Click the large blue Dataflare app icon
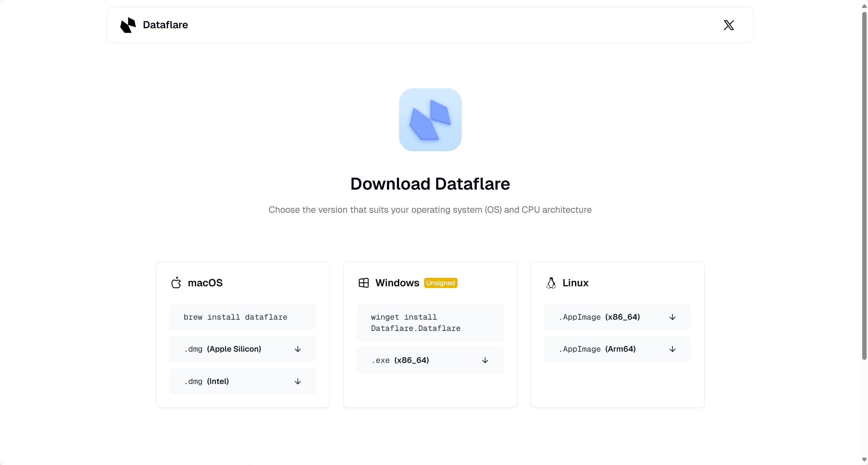Screen dimensions: 868x465 pyautogui.click(x=430, y=120)
